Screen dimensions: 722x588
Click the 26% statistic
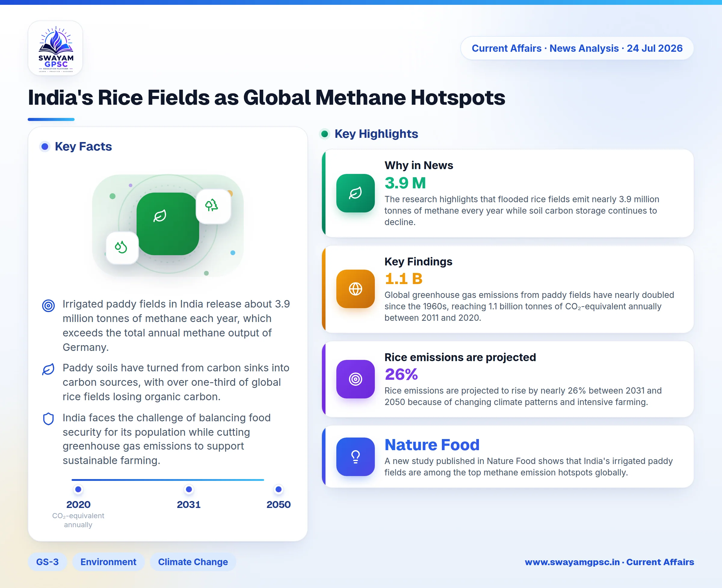tap(401, 375)
